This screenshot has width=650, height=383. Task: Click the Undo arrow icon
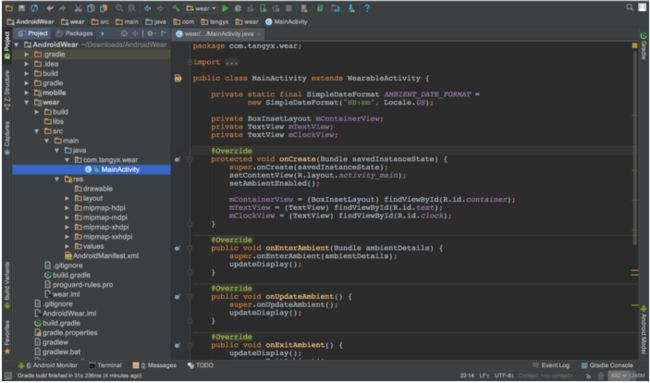click(51, 8)
